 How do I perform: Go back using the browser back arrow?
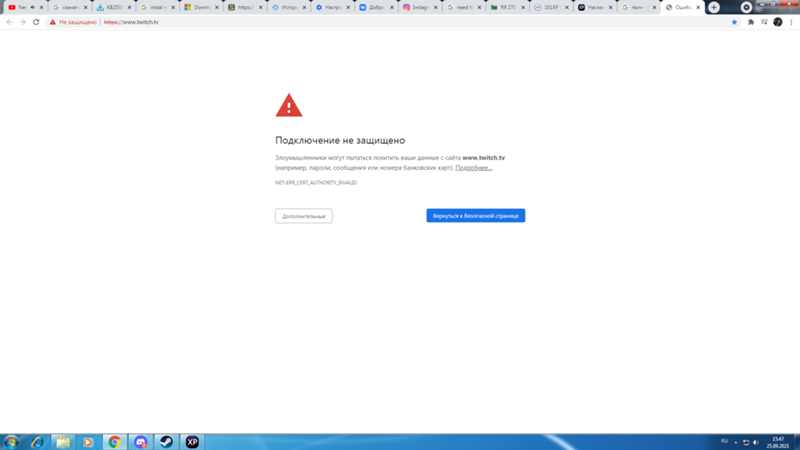tap(9, 22)
